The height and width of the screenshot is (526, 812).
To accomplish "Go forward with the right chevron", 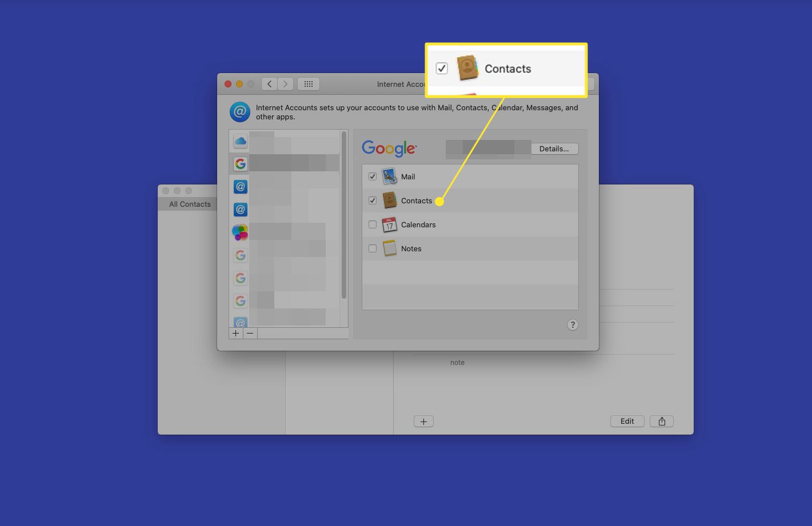I will click(x=286, y=84).
